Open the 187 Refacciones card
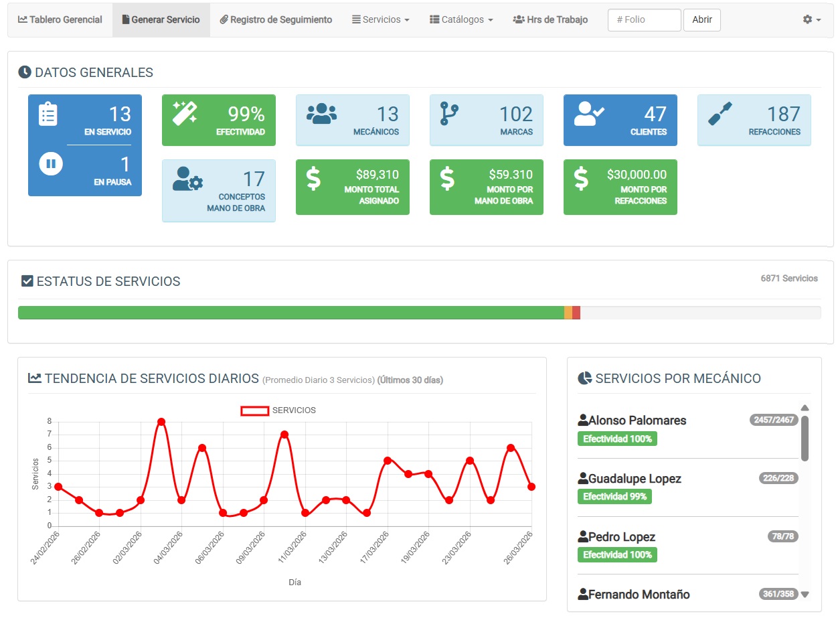Image resolution: width=840 pixels, height=618 pixels. [754, 120]
